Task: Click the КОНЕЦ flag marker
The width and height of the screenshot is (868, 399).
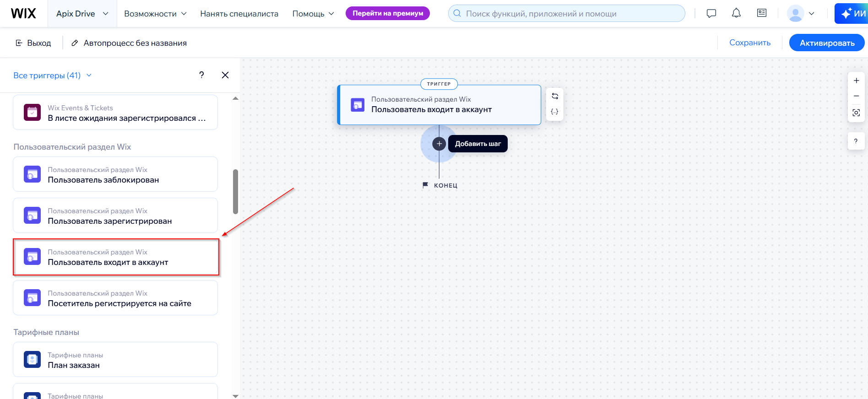Action: tap(439, 185)
